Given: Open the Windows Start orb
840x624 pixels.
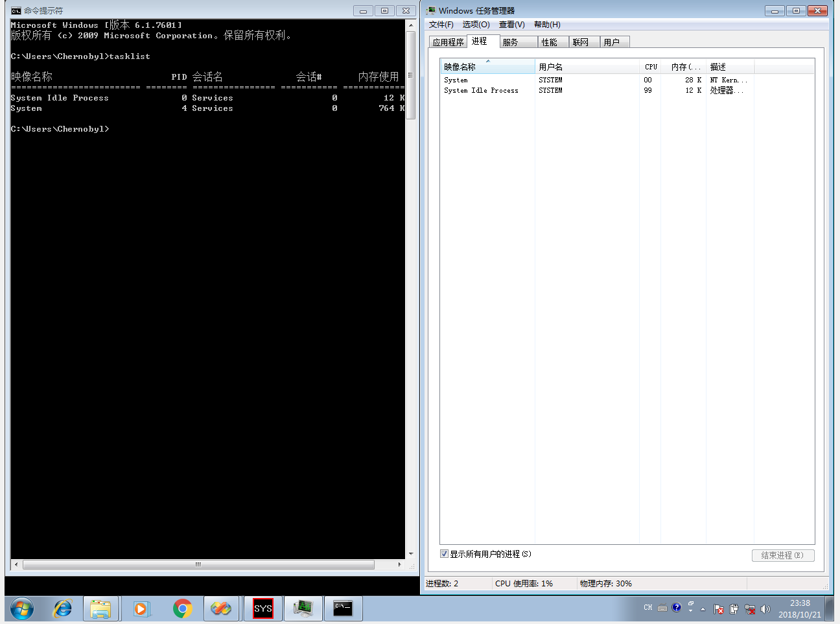Looking at the screenshot, I should pyautogui.click(x=22, y=608).
